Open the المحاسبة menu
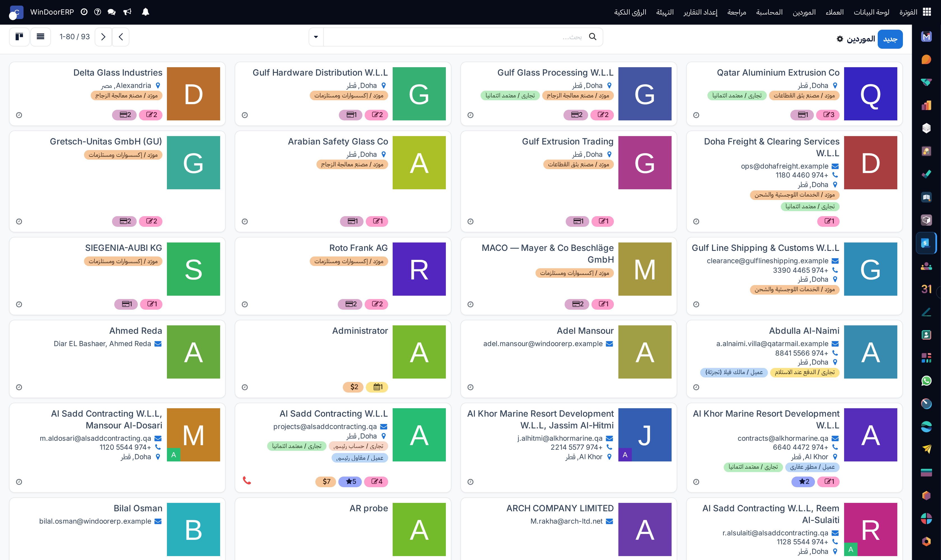 (769, 12)
